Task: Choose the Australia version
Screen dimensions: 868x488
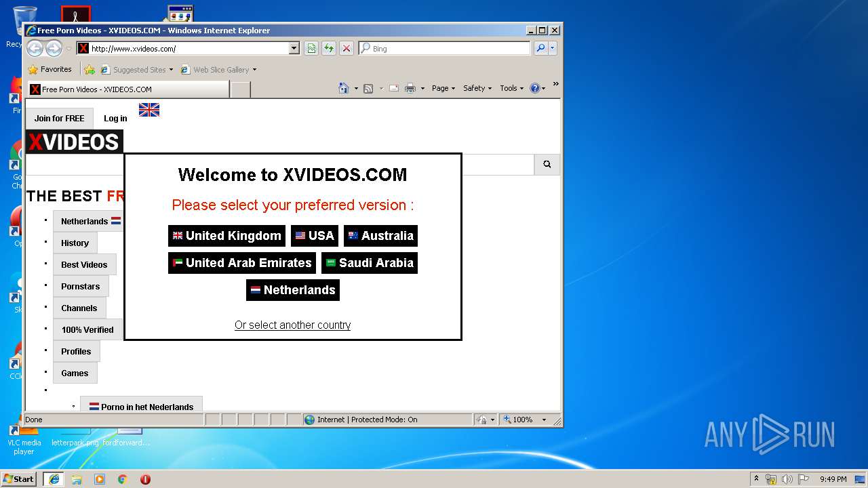Action: click(x=380, y=236)
